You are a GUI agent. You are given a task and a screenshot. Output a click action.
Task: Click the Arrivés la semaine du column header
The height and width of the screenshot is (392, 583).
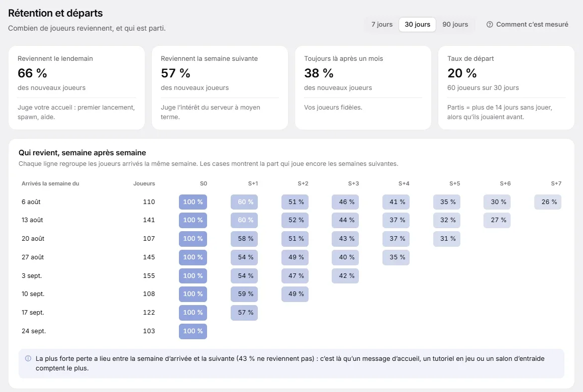pyautogui.click(x=50, y=183)
